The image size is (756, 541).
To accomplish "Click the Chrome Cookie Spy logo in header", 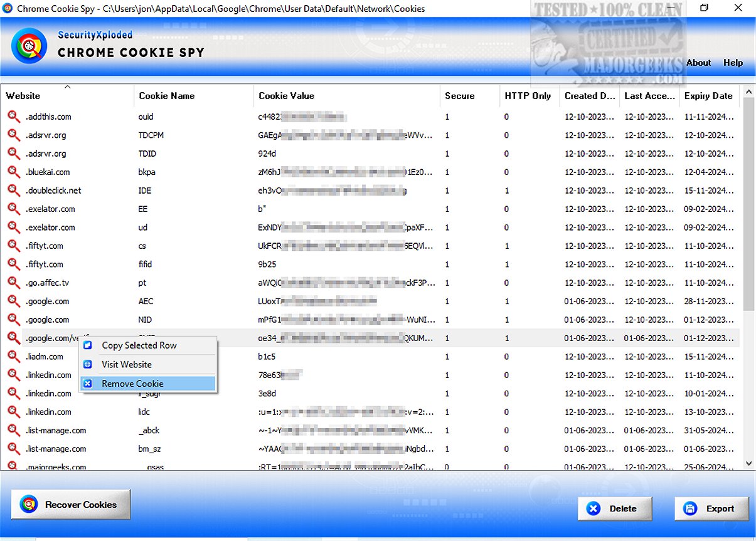I will (29, 46).
